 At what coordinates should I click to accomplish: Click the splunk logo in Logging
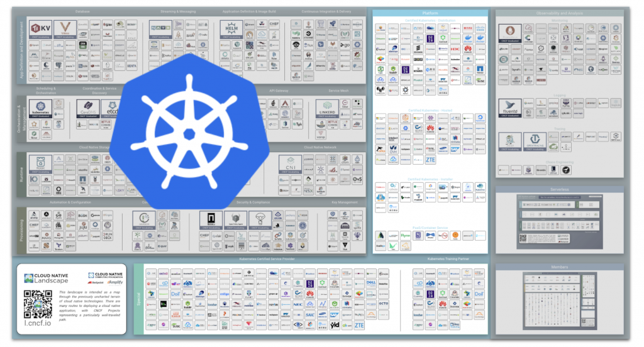pos(565,113)
